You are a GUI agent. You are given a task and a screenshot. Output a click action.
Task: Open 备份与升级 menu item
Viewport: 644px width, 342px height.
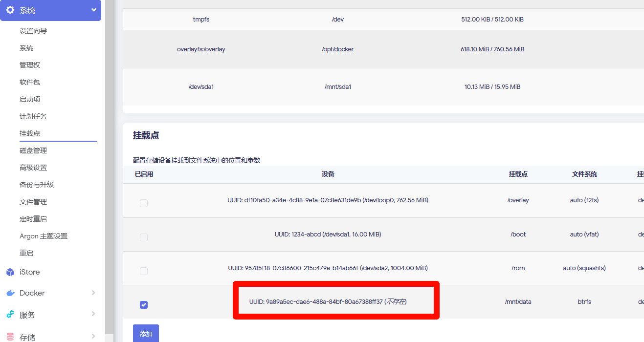pos(37,185)
